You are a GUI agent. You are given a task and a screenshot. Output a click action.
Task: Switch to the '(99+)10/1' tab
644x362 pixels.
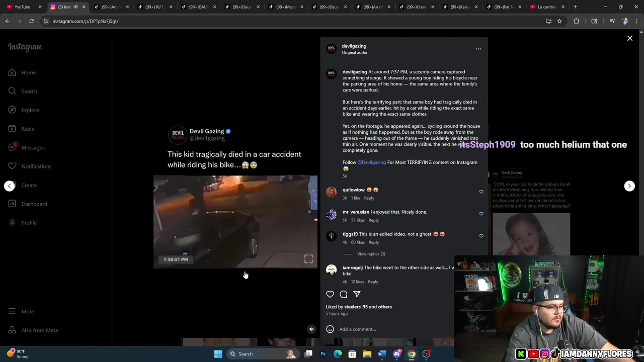(154, 7)
